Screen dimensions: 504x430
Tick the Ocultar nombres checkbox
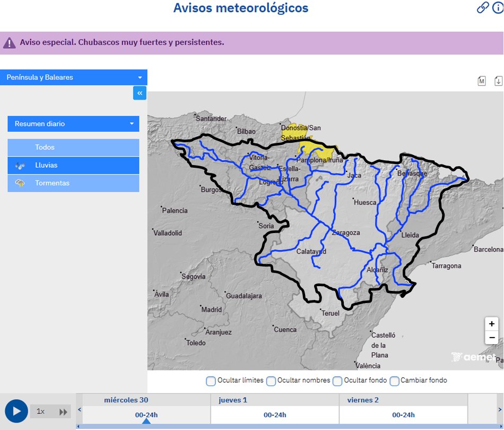tap(271, 381)
